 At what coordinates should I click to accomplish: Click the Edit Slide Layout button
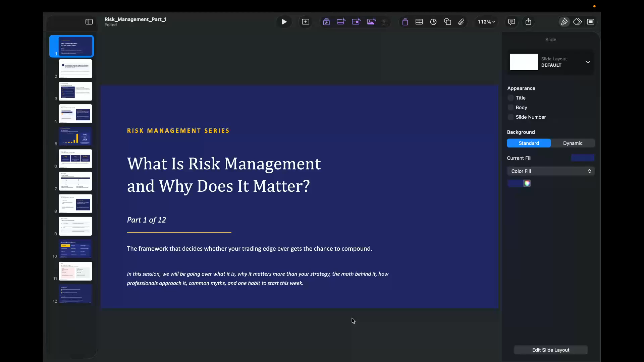point(551,350)
